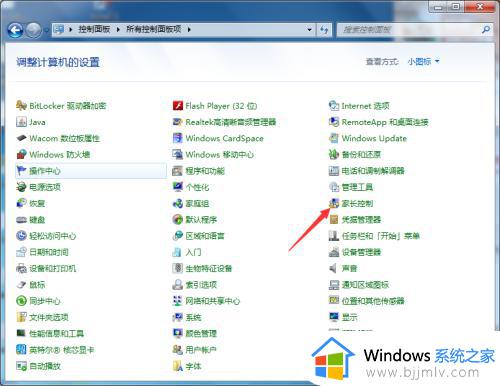Open Flash Player (32 位) icon
The height and width of the screenshot is (386, 500).
coord(178,106)
